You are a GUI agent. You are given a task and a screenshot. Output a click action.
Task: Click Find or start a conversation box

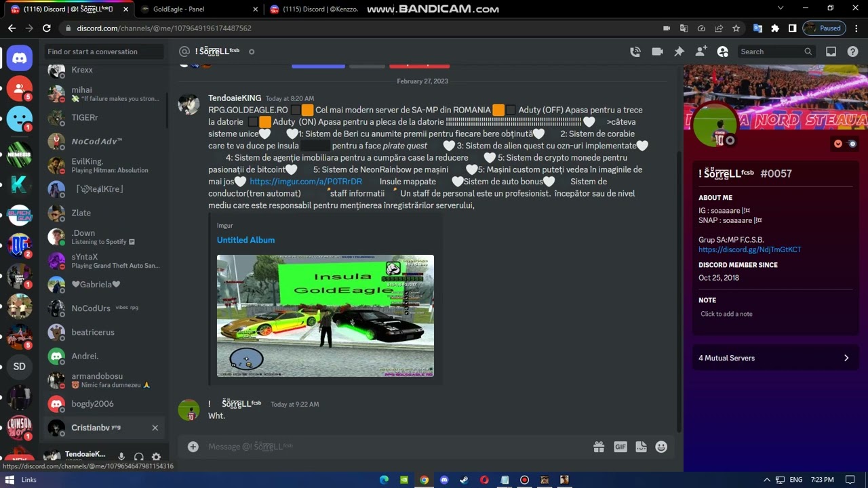(104, 52)
